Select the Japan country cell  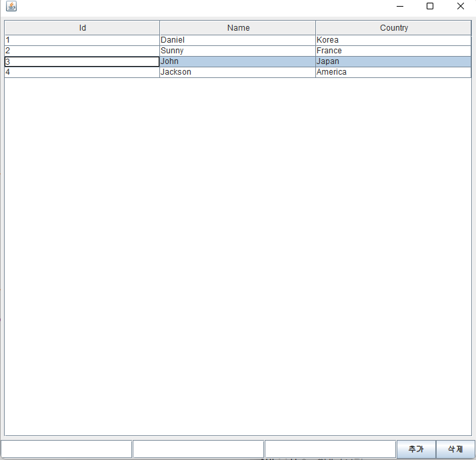pyautogui.click(x=393, y=61)
